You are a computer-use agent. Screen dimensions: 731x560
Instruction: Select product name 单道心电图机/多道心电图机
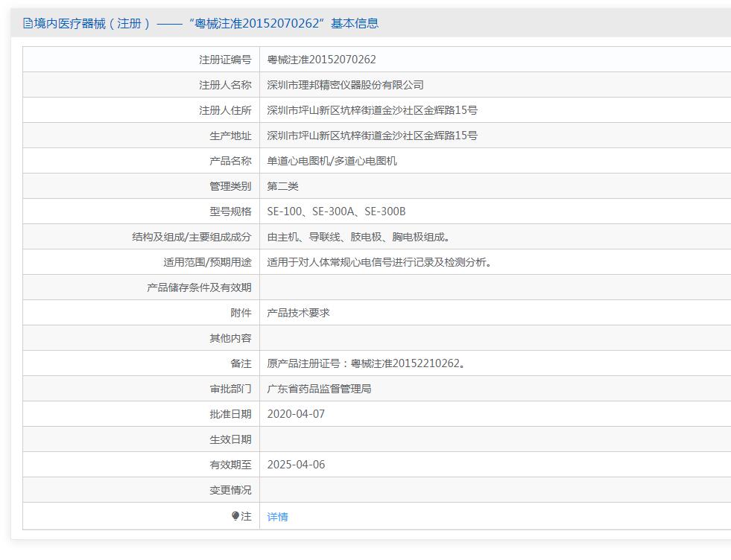(x=332, y=161)
